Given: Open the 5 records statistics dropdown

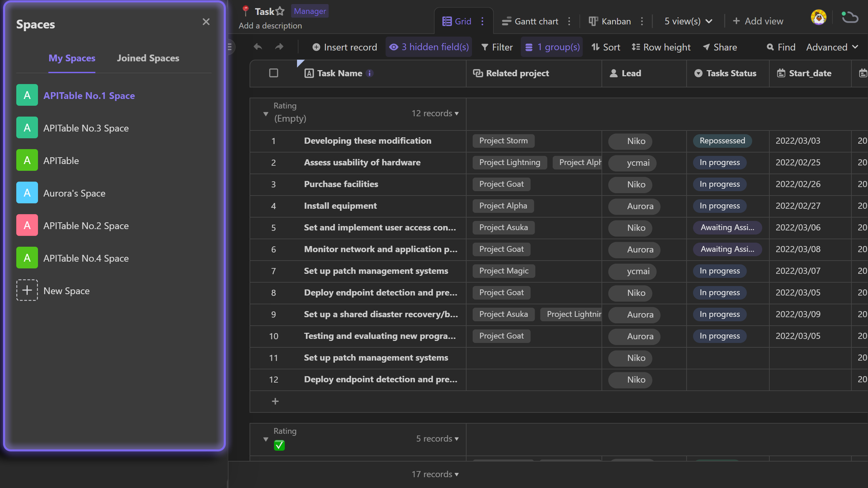Looking at the screenshot, I should pos(437,439).
